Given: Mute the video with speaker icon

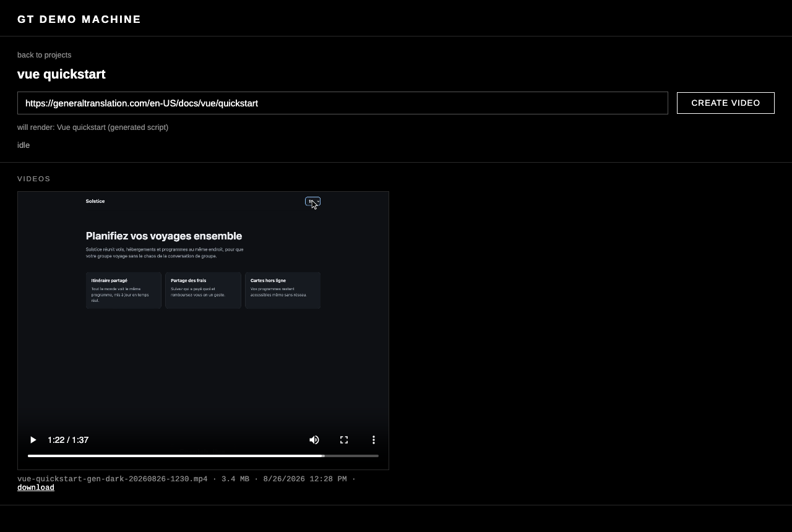Looking at the screenshot, I should pyautogui.click(x=314, y=440).
